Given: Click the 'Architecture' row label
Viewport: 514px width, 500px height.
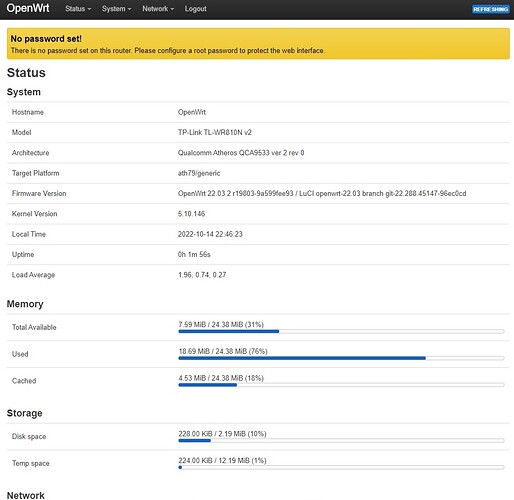Looking at the screenshot, I should point(31,153).
